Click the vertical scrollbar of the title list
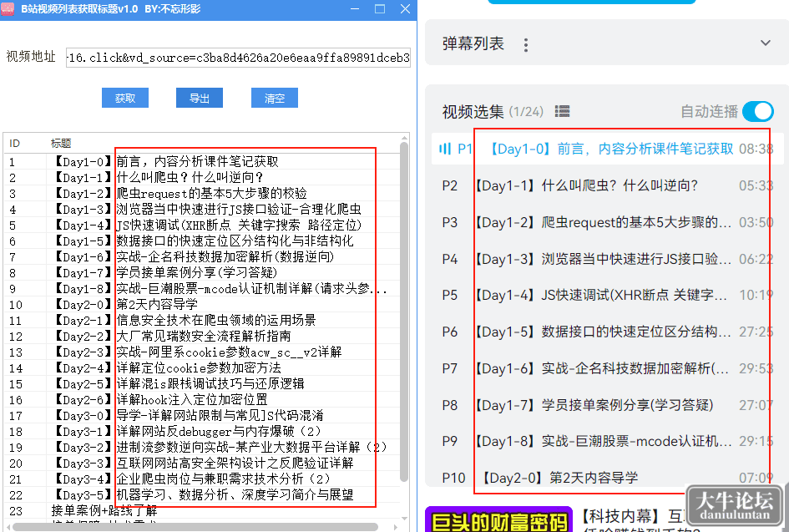The height and width of the screenshot is (532, 789). tap(403, 312)
